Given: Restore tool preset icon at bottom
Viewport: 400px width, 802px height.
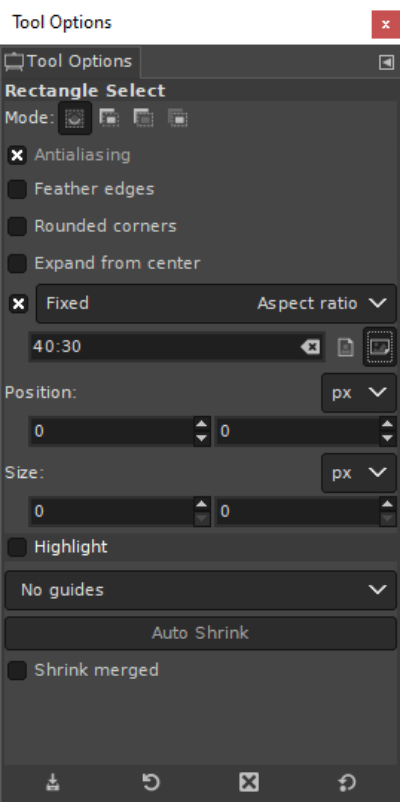Looking at the screenshot, I should [151, 782].
